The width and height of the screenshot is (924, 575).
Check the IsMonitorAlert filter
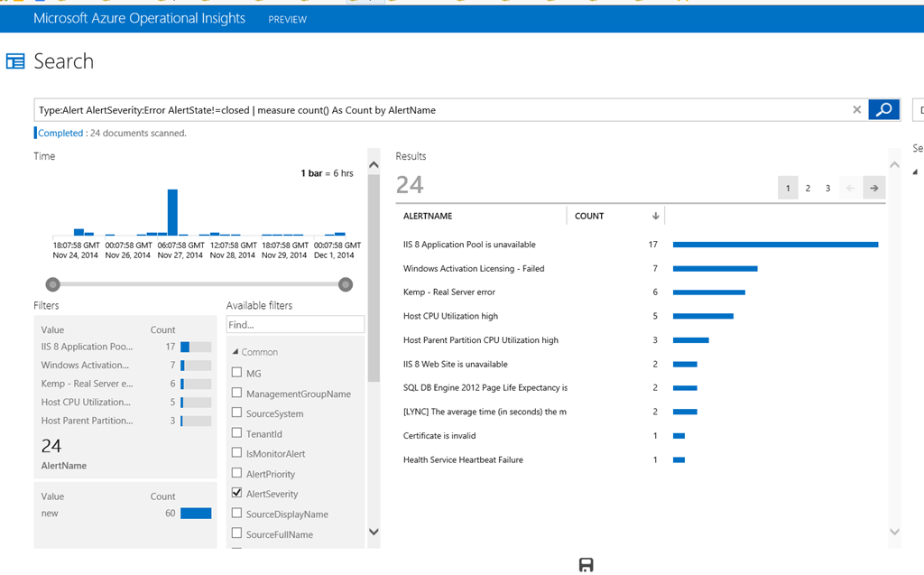pyautogui.click(x=237, y=453)
